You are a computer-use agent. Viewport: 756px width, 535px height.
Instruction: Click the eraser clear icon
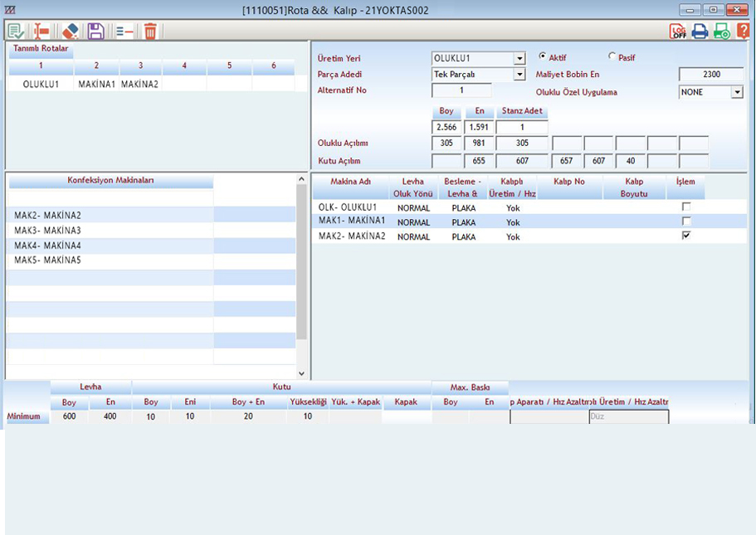pos(69,32)
